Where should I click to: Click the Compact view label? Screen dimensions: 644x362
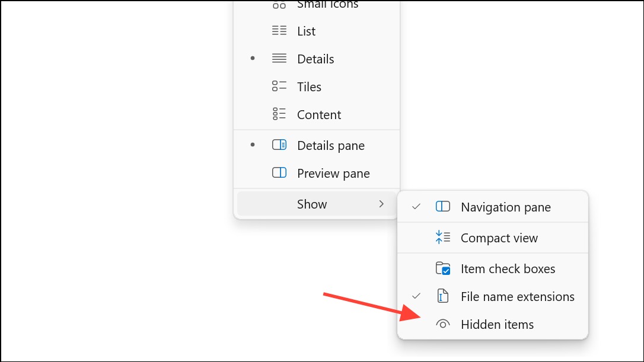click(499, 238)
